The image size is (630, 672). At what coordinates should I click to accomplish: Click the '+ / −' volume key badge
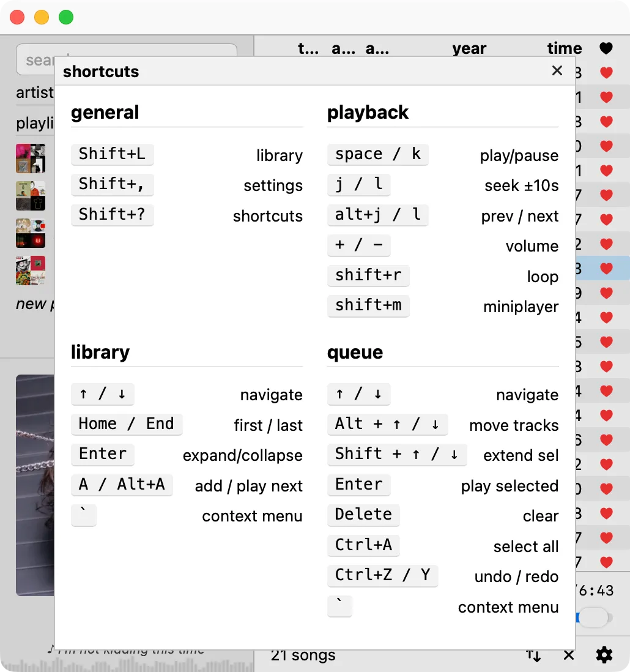[x=359, y=245]
